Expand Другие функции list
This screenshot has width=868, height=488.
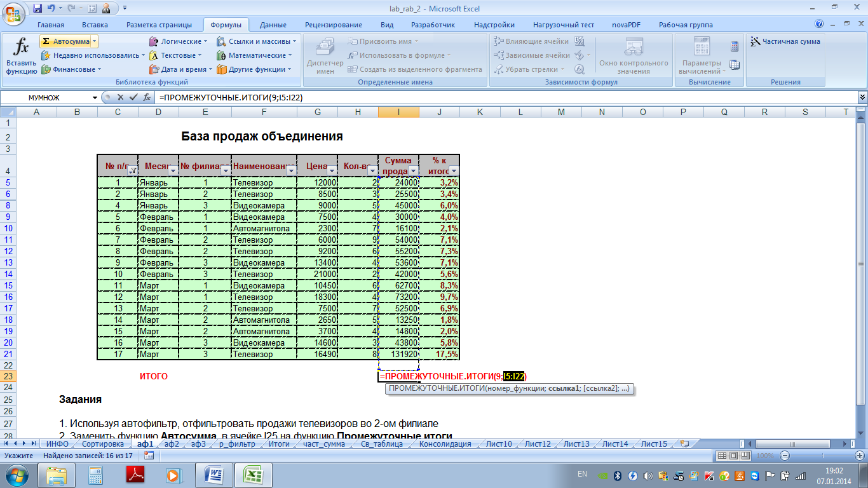pos(254,69)
